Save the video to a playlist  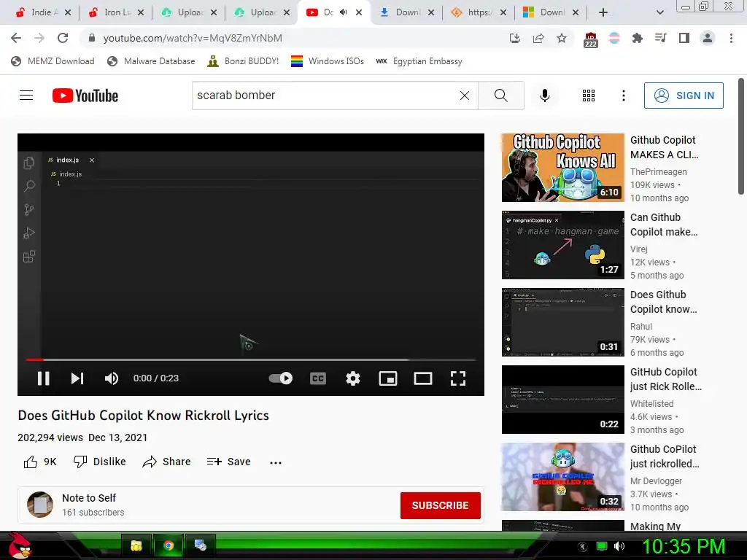tap(228, 462)
